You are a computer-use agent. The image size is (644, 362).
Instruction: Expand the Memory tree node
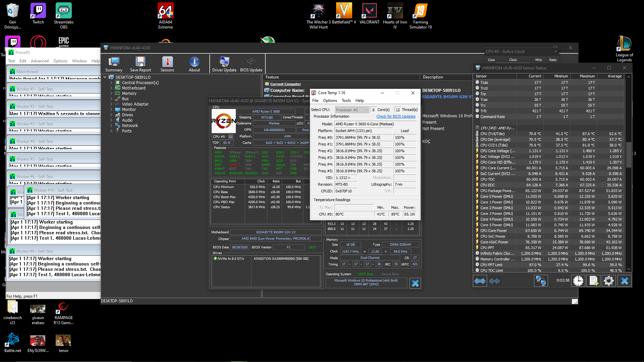point(111,93)
